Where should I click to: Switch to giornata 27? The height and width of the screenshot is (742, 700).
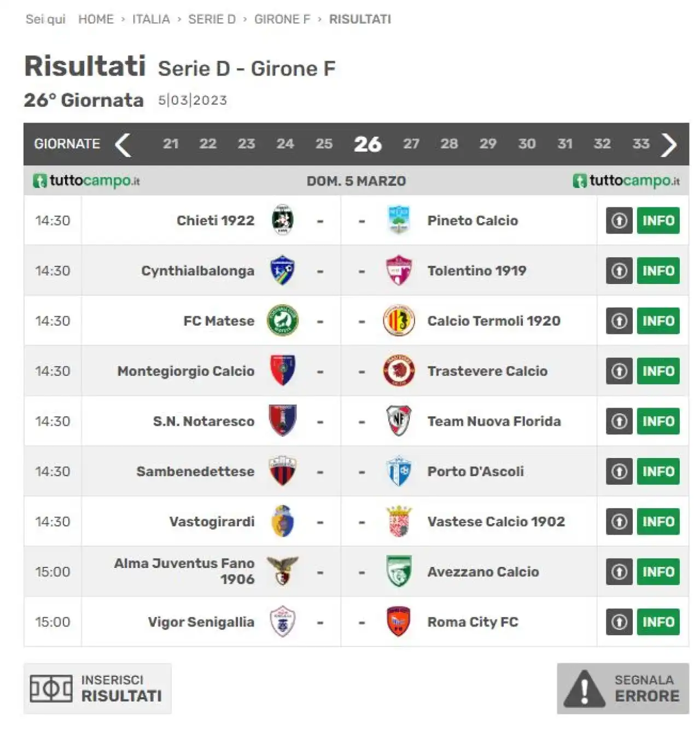click(411, 144)
